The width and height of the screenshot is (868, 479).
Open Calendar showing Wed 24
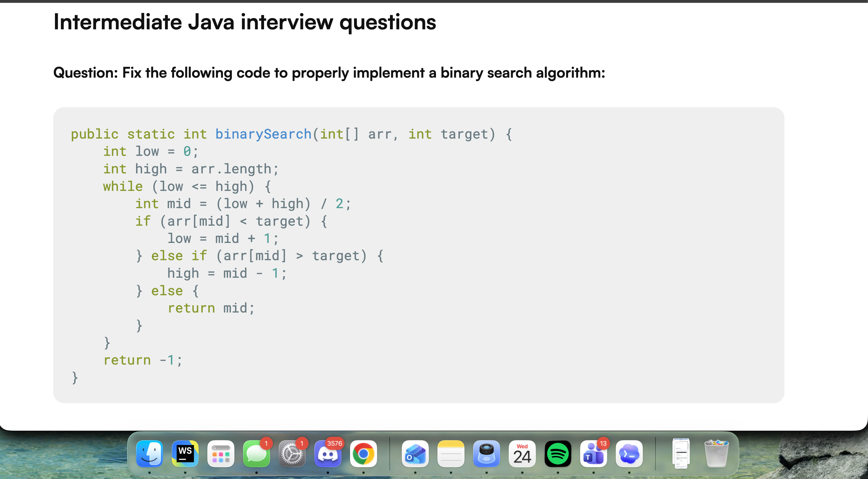522,454
